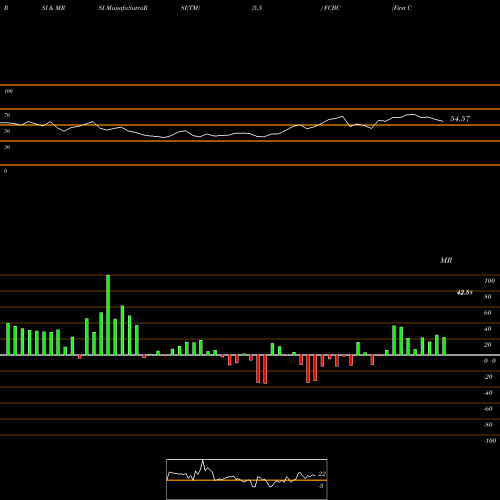Image resolution: width=500 pixels, height=500 pixels.
Task: Click the 54.57 RSI value label
Action: (460, 119)
